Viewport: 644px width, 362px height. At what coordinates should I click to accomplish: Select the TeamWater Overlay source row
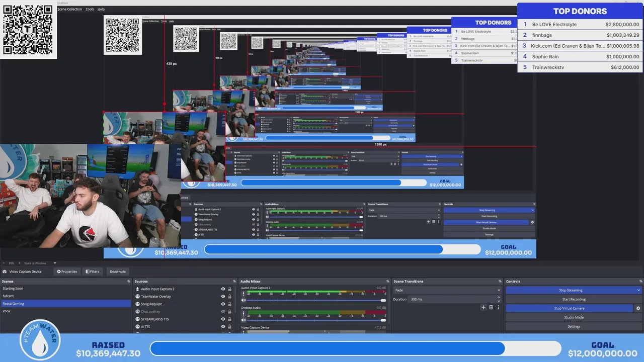[184, 297]
